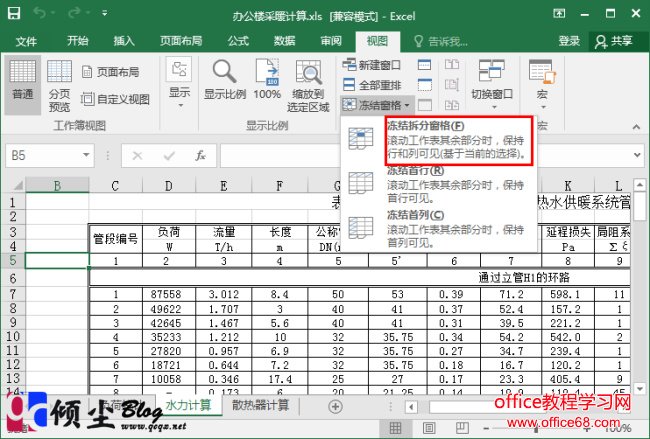
Task: Click the Split window icon
Action: pyautogui.click(x=424, y=65)
